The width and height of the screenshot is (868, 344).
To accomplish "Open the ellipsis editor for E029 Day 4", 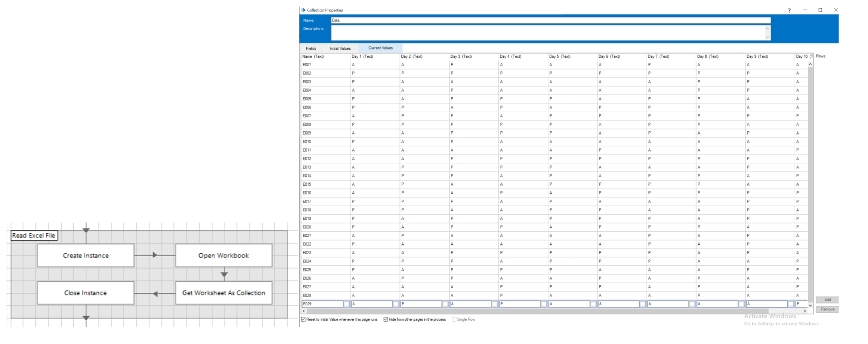I will point(544,304).
